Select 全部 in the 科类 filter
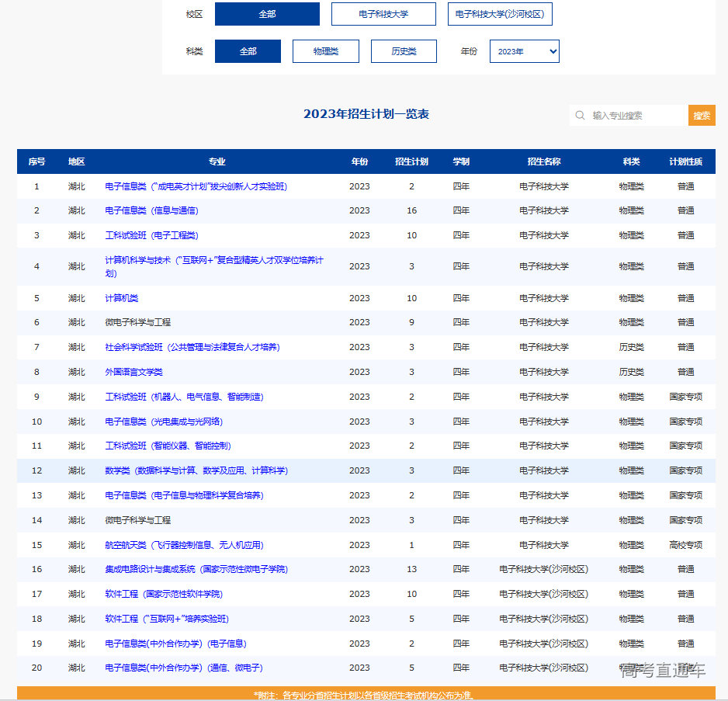This screenshot has width=728, height=701. 248,51
